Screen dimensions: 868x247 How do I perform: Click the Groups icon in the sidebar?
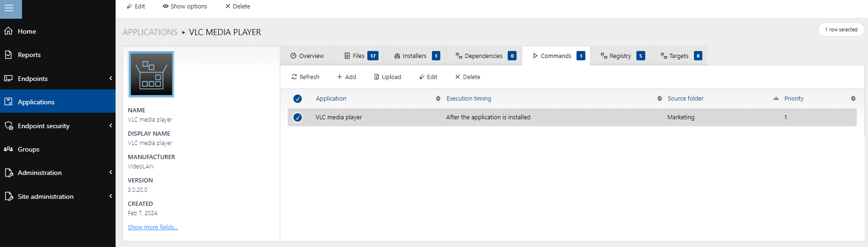pyautogui.click(x=8, y=149)
